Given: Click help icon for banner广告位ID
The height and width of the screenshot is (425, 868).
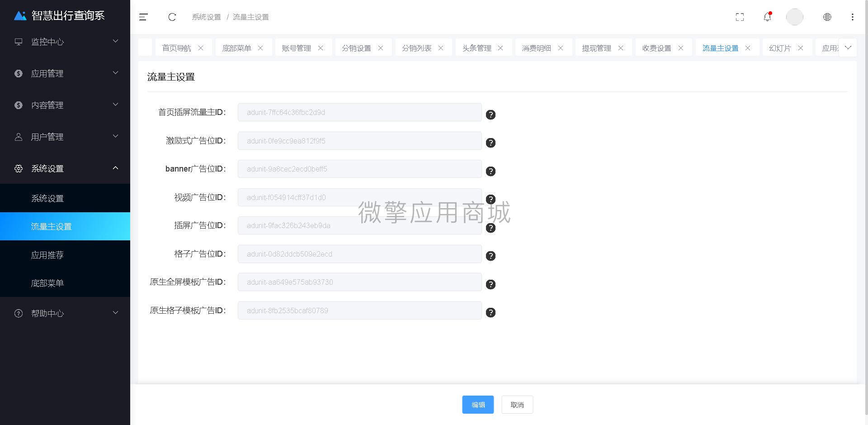Looking at the screenshot, I should [491, 171].
